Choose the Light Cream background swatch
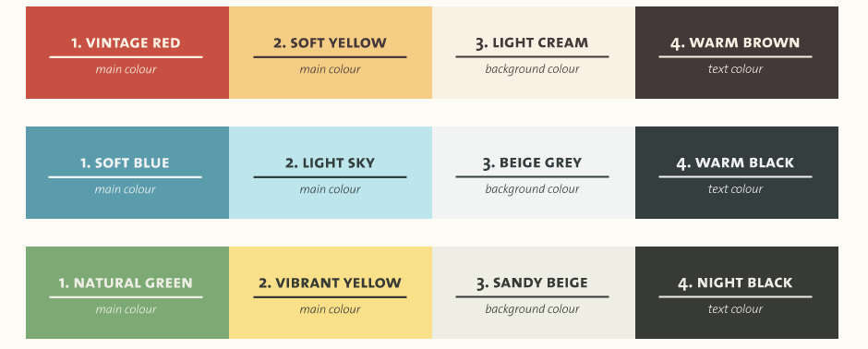This screenshot has width=868, height=349. 534,53
